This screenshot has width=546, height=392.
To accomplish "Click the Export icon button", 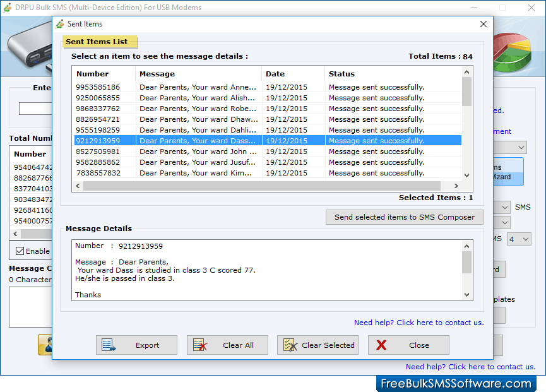I will click(x=107, y=345).
